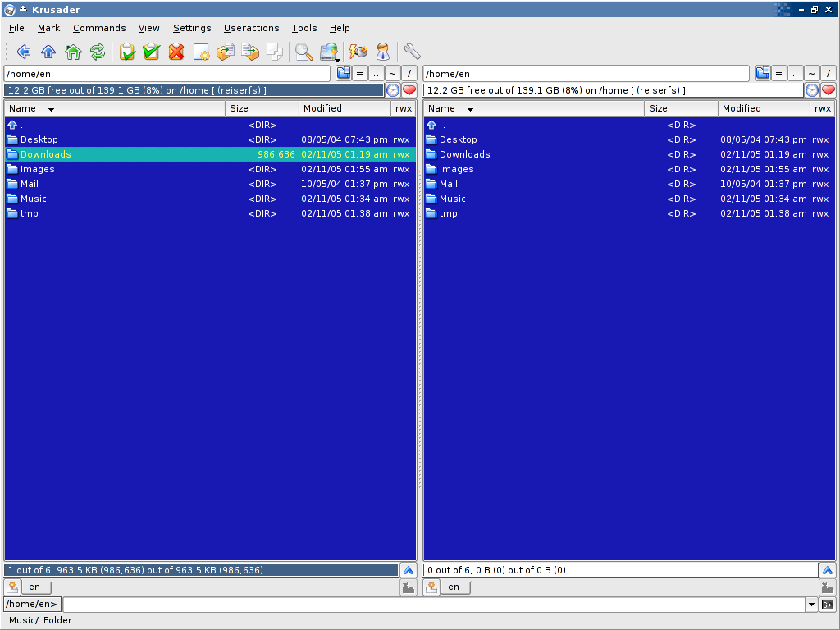Close current tab in left panel
Screen dimensions: 840x630
click(x=409, y=587)
